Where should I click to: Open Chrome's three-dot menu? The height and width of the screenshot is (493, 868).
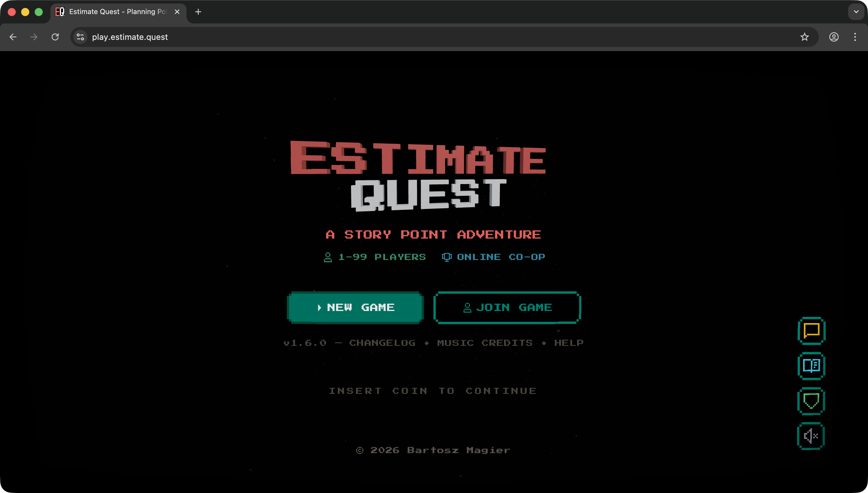[x=855, y=37]
